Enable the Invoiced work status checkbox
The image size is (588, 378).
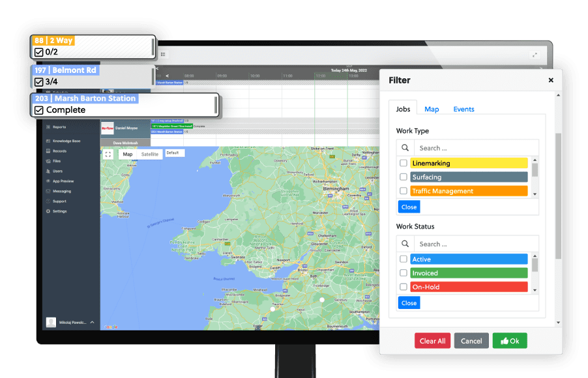point(404,273)
